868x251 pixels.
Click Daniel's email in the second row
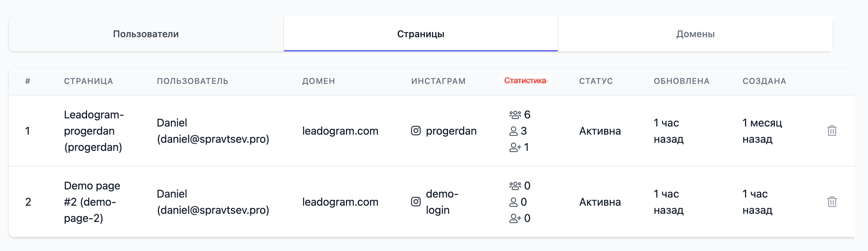213,210
